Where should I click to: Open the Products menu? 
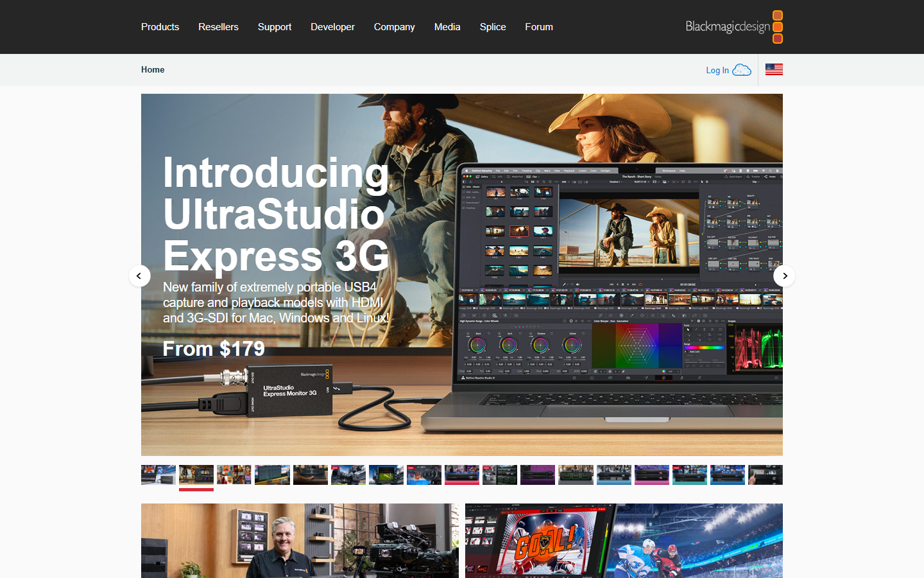pos(160,27)
